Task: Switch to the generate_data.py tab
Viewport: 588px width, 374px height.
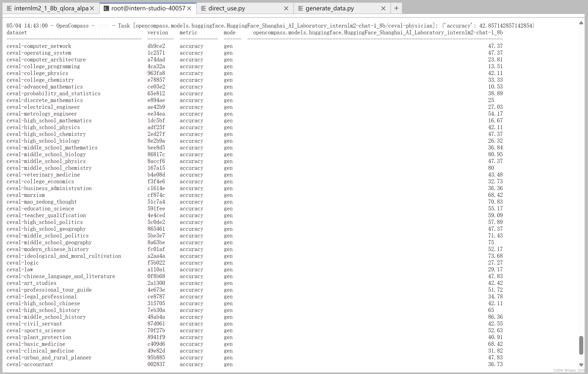Action: point(329,8)
